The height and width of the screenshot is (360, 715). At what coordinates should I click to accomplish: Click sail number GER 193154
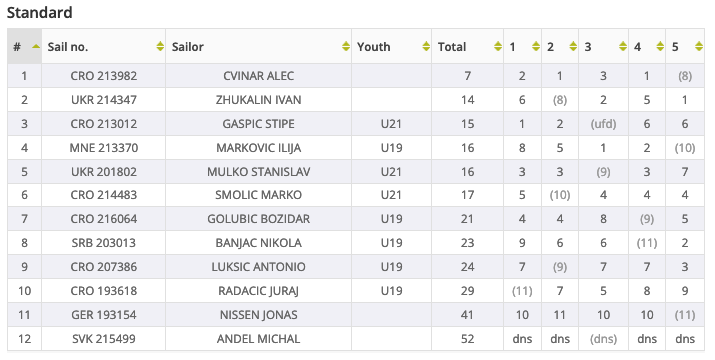coord(104,315)
